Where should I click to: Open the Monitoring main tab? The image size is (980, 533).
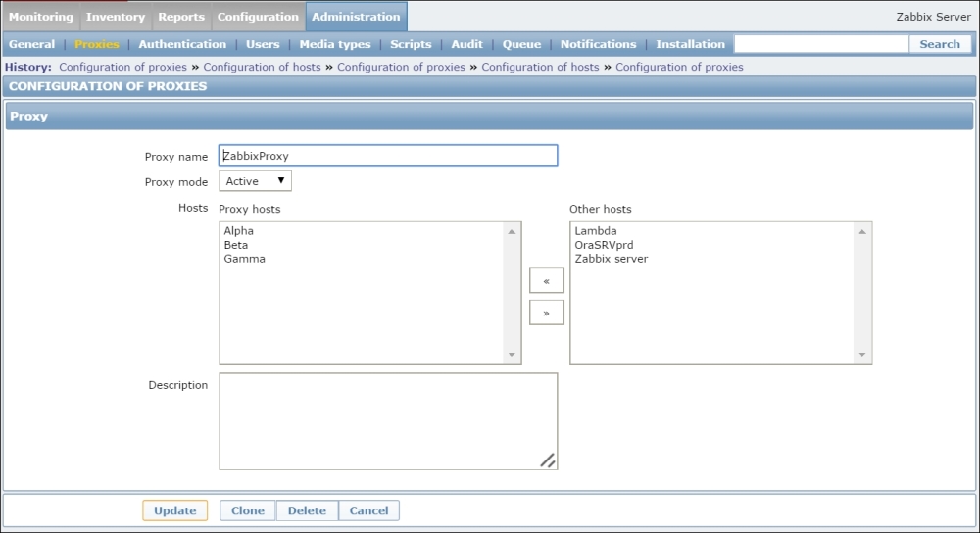tap(40, 17)
